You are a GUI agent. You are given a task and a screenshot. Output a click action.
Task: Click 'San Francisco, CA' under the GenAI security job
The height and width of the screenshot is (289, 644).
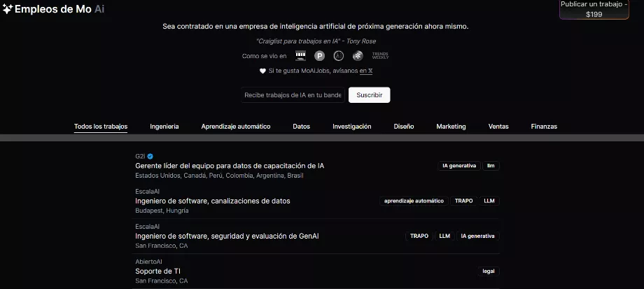coord(162,246)
